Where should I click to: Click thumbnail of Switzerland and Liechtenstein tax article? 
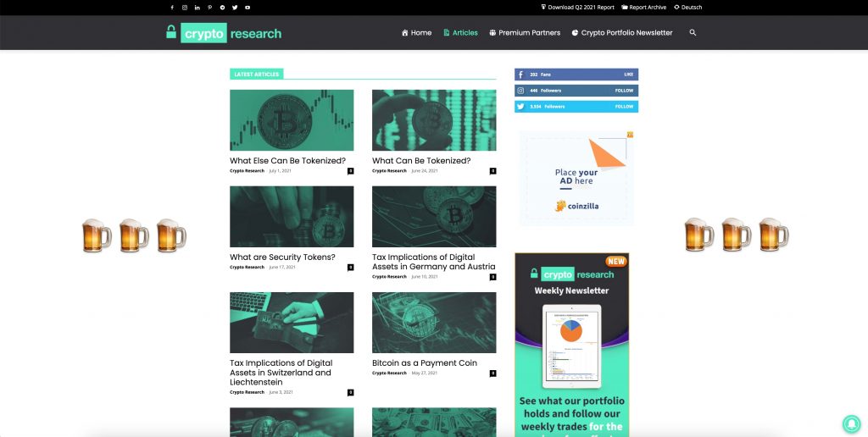pos(292,323)
